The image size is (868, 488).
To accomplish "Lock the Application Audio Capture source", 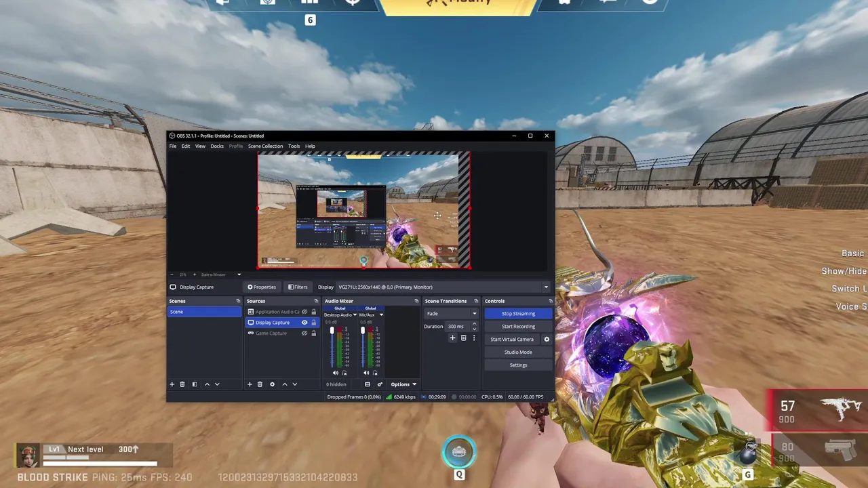I will point(313,312).
